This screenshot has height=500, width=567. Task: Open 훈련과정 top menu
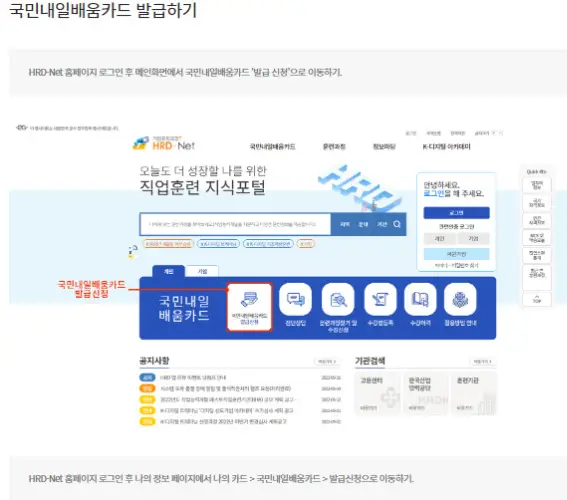point(334,146)
